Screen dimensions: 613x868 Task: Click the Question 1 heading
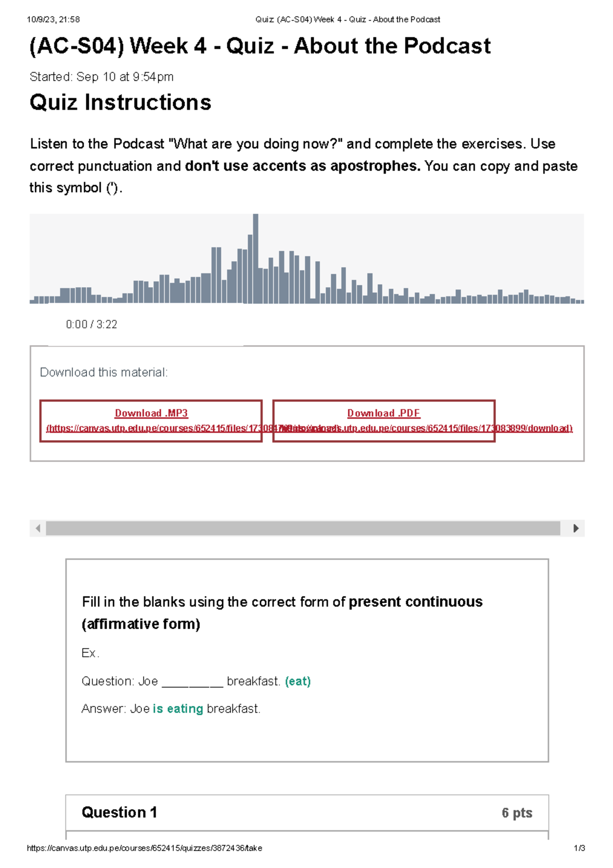pos(121,811)
